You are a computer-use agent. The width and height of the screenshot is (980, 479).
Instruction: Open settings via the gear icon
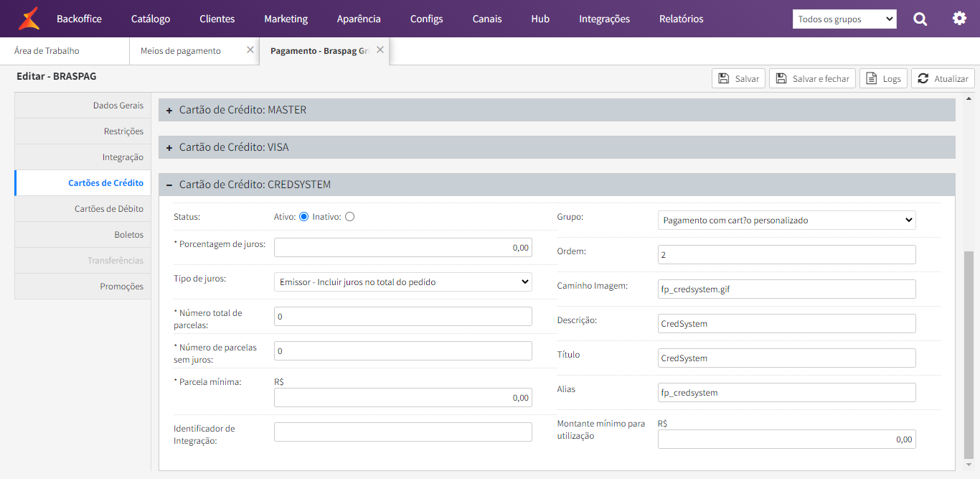point(959,19)
